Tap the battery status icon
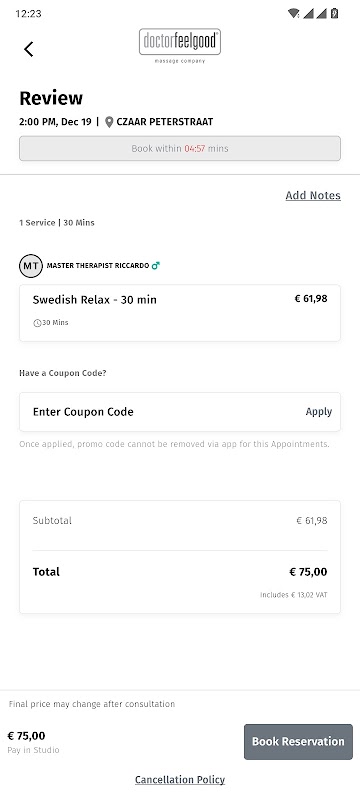360x800 pixels. [335, 14]
